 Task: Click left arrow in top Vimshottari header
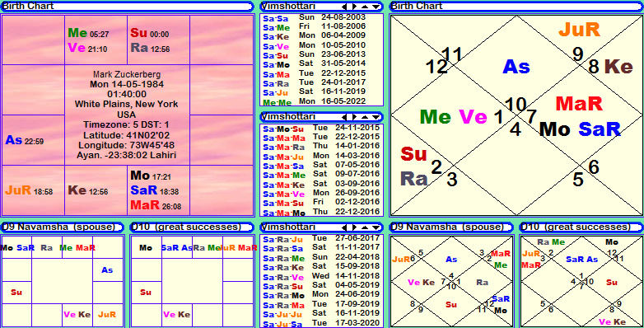(344, 7)
